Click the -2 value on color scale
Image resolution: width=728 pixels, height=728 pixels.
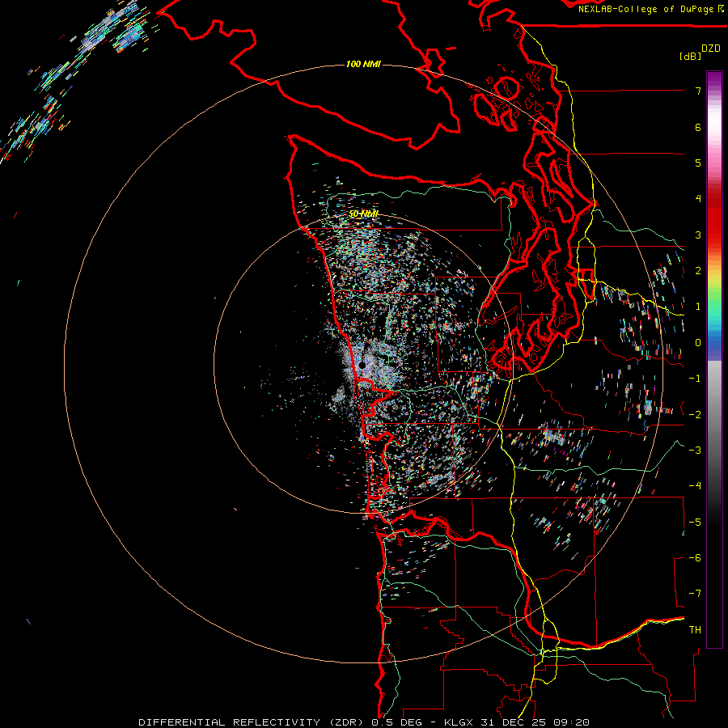[x=695, y=415]
